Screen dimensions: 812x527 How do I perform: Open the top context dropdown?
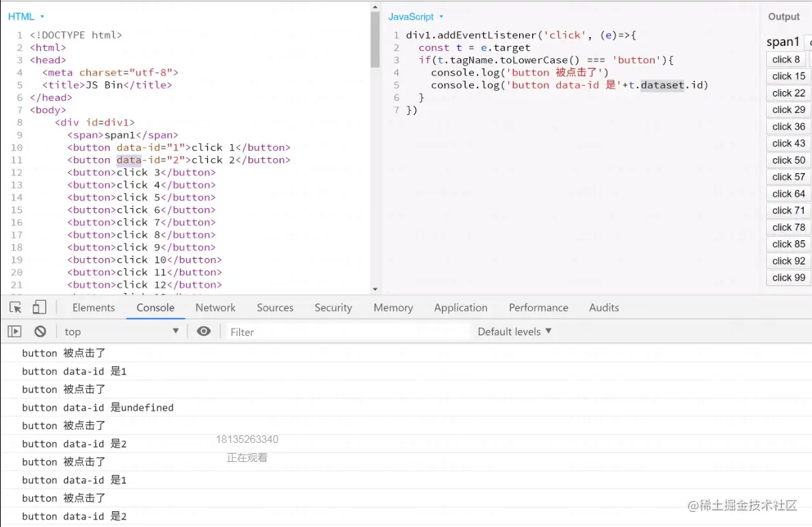pos(121,332)
